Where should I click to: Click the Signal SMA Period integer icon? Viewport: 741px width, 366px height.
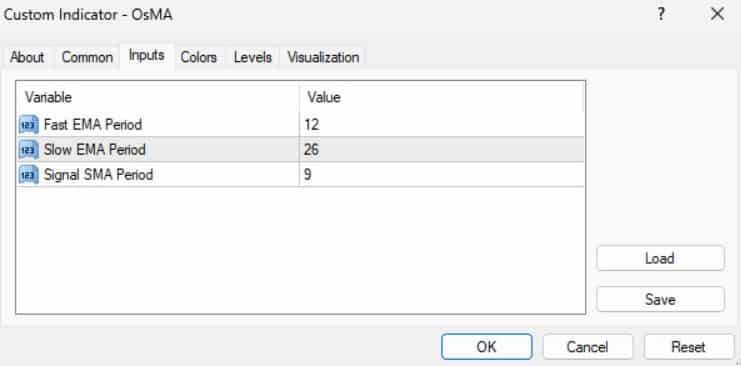coord(28,175)
